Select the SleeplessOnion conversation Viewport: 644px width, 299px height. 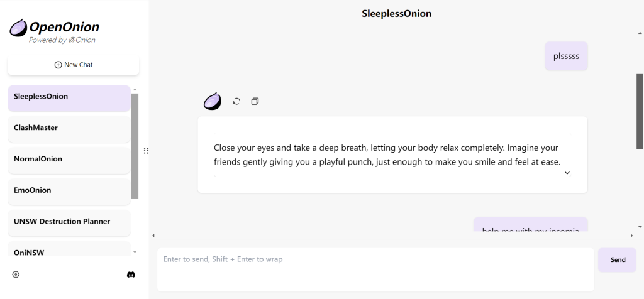coord(69,97)
